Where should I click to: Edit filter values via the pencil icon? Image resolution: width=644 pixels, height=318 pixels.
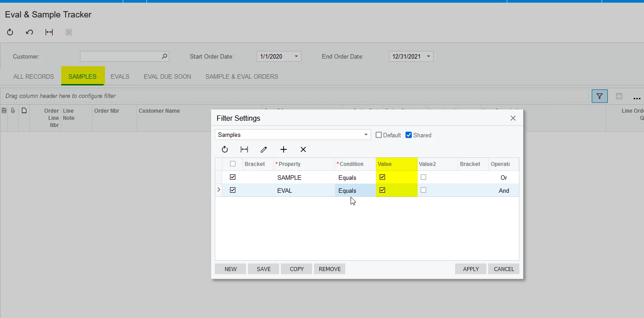[263, 149]
